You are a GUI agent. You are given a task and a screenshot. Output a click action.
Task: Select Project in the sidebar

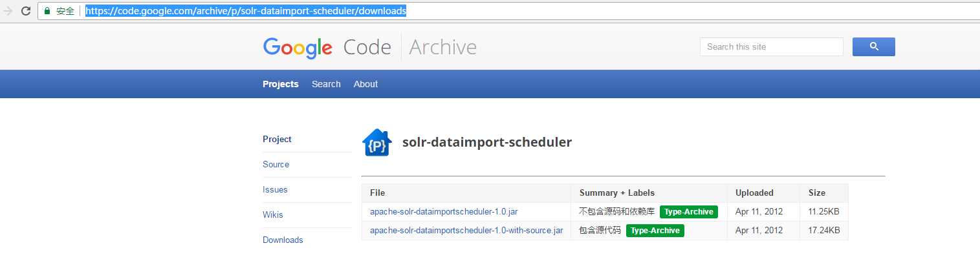click(277, 139)
